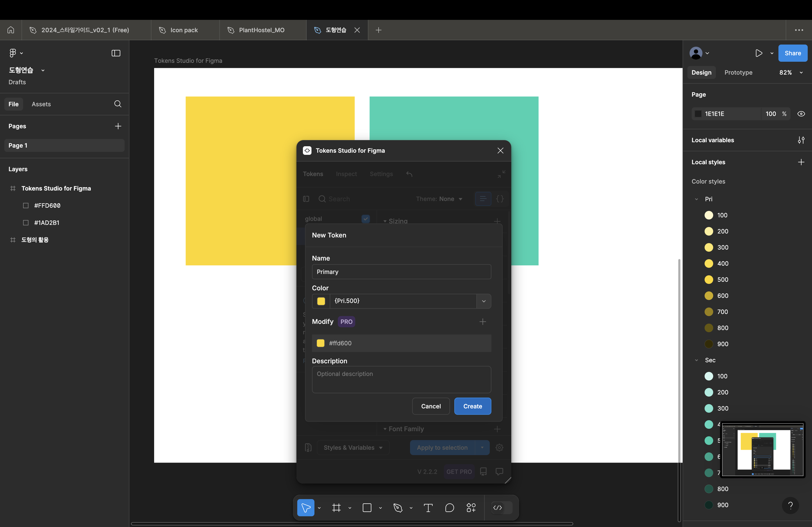This screenshot has height=527, width=812.
Task: Open the Figma home icon
Action: coord(11,30)
